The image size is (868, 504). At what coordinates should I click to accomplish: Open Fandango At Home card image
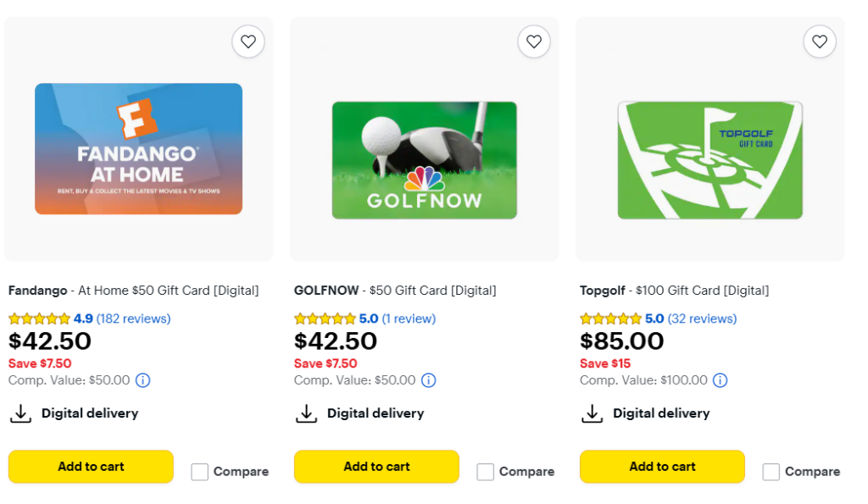pyautogui.click(x=138, y=148)
